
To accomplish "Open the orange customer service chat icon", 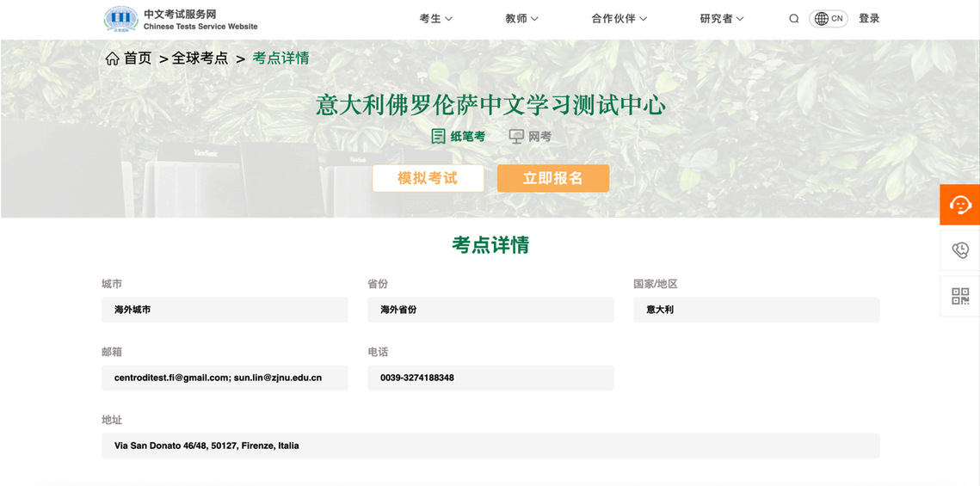I will click(959, 205).
